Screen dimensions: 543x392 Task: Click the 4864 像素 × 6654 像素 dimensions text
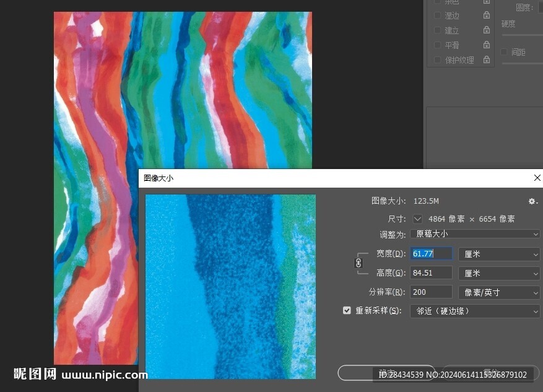pos(471,219)
